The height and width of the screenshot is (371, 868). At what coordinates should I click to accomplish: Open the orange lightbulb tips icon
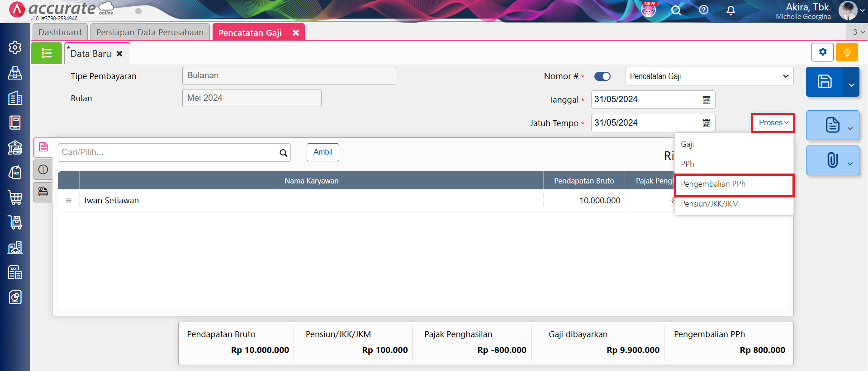[847, 52]
